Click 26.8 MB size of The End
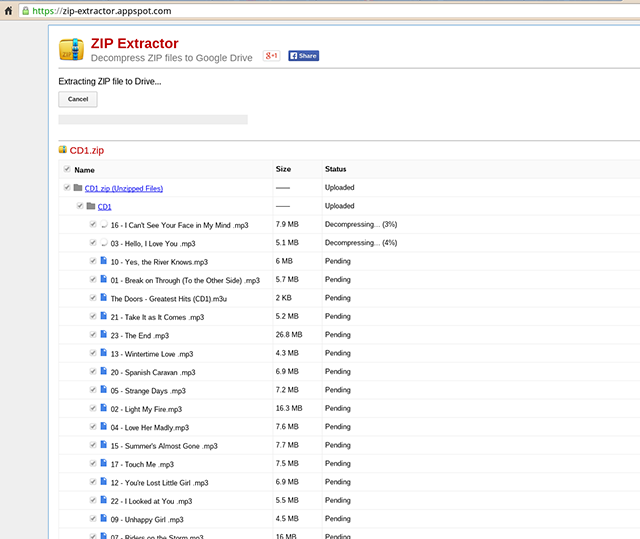Viewport: 640px width, 539px height. pyautogui.click(x=289, y=335)
